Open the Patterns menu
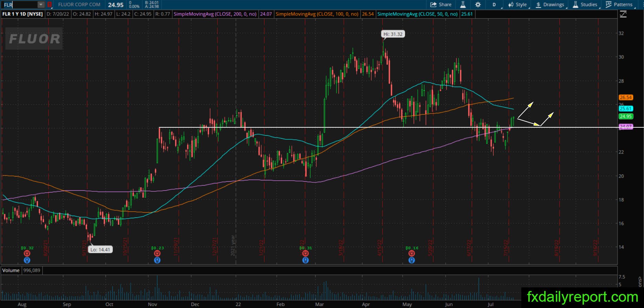The image size is (644, 308). (620, 5)
